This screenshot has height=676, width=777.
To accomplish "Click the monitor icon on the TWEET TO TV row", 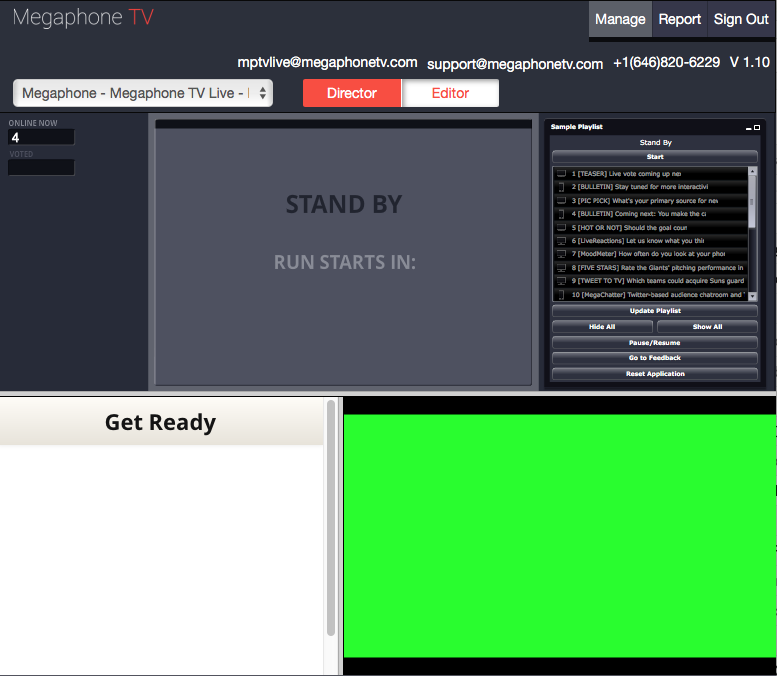I will tap(561, 281).
